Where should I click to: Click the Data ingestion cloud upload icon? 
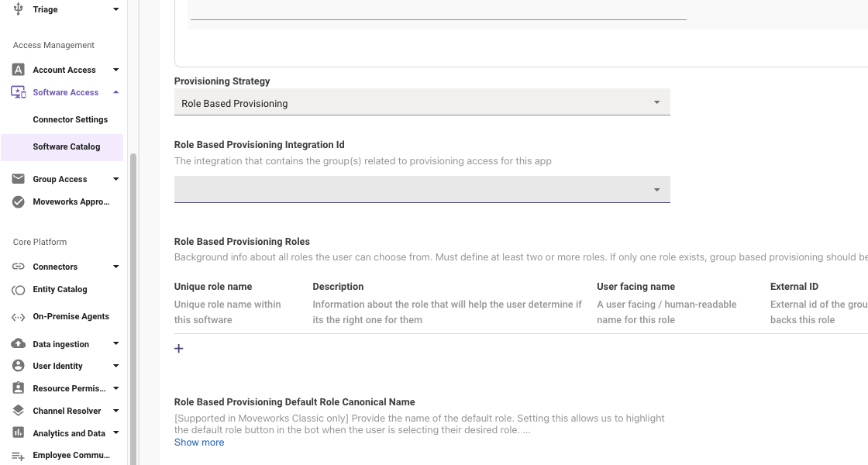pos(19,343)
